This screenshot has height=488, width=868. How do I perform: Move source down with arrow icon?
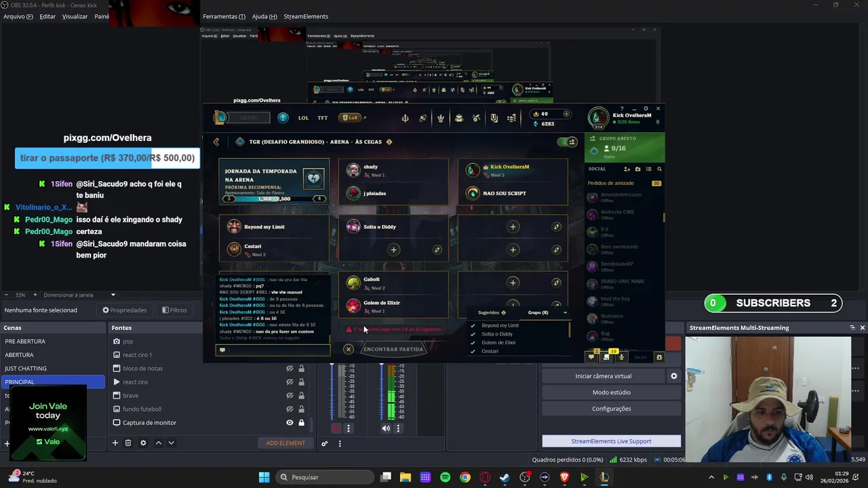(x=171, y=443)
